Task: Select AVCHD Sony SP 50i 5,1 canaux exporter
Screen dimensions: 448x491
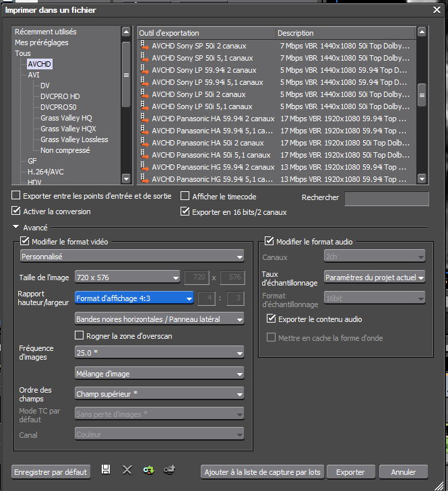Action: (277, 58)
